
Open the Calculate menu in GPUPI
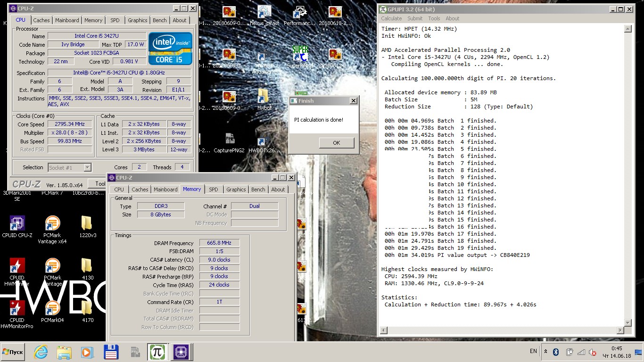(x=391, y=18)
